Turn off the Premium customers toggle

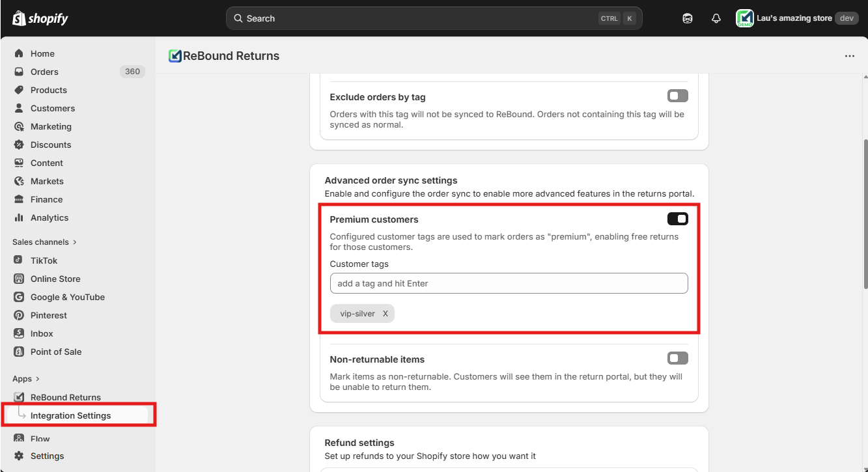(x=677, y=219)
